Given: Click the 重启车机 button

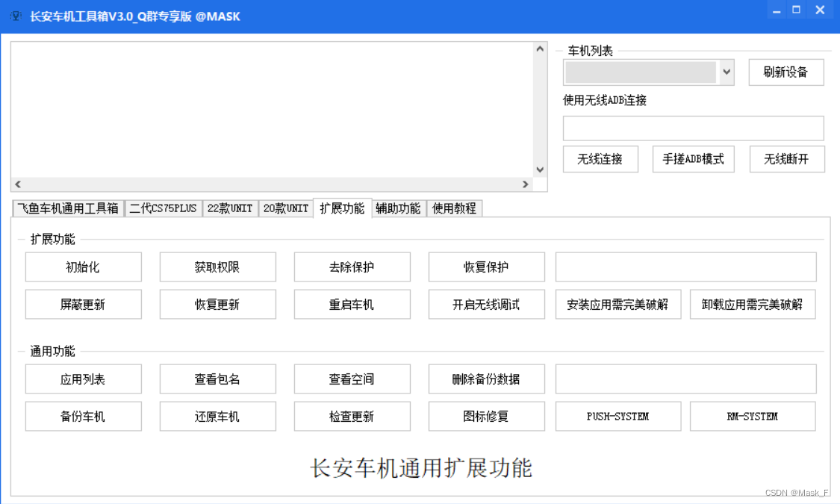Looking at the screenshot, I should (352, 304).
